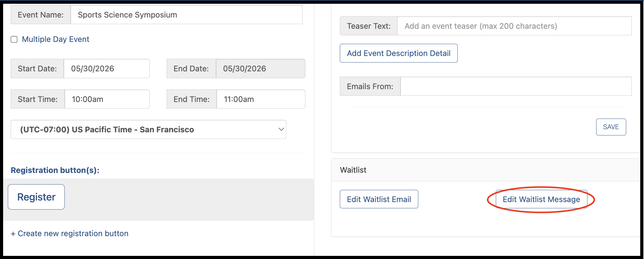Click the Multiple Day Event label
Screen dimensions: 644x259
[55, 39]
